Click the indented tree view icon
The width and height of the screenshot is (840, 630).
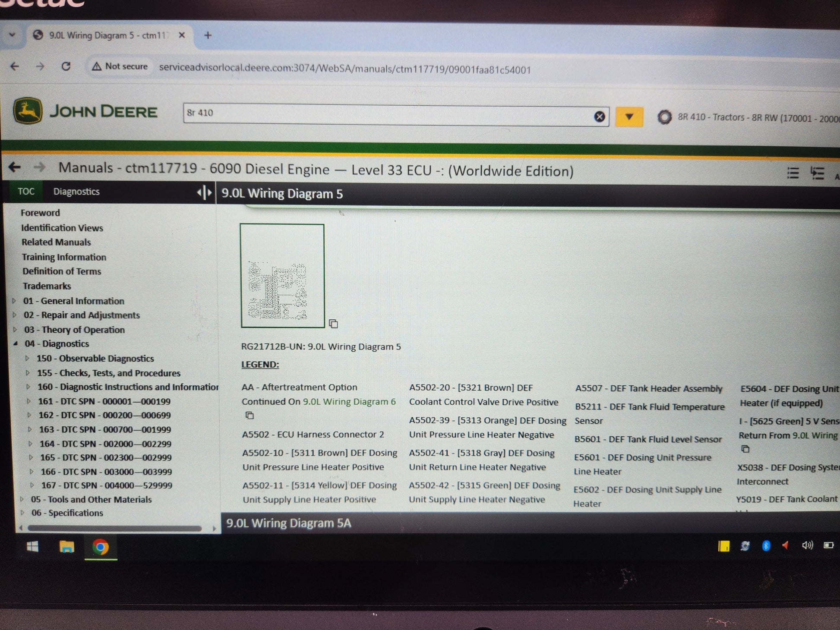(817, 173)
